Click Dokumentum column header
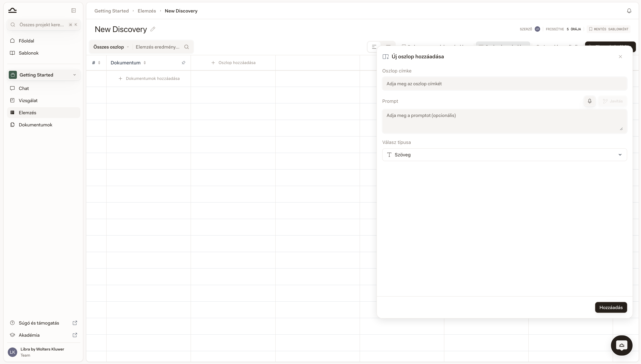The width and height of the screenshot is (641, 364). (125, 63)
